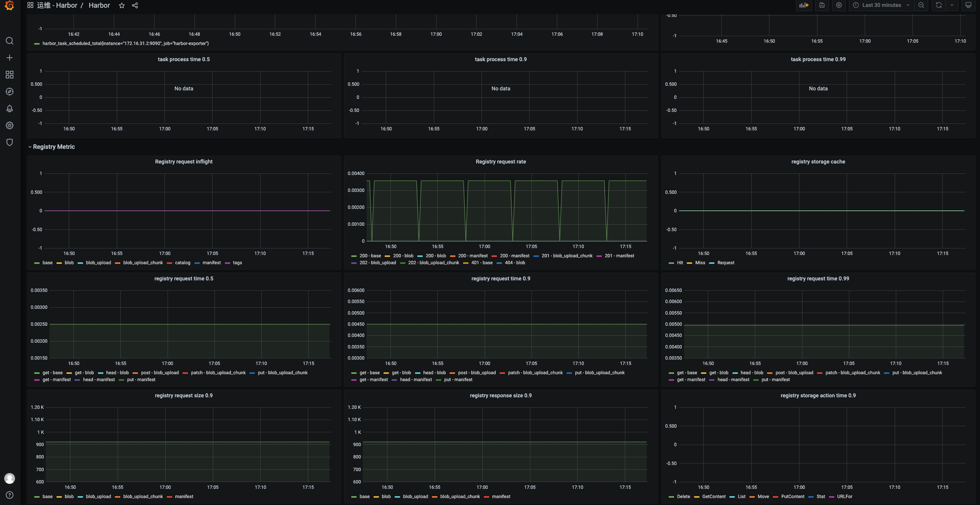Click the Create plus icon in sidebar
This screenshot has width=980, height=505.
[10, 58]
